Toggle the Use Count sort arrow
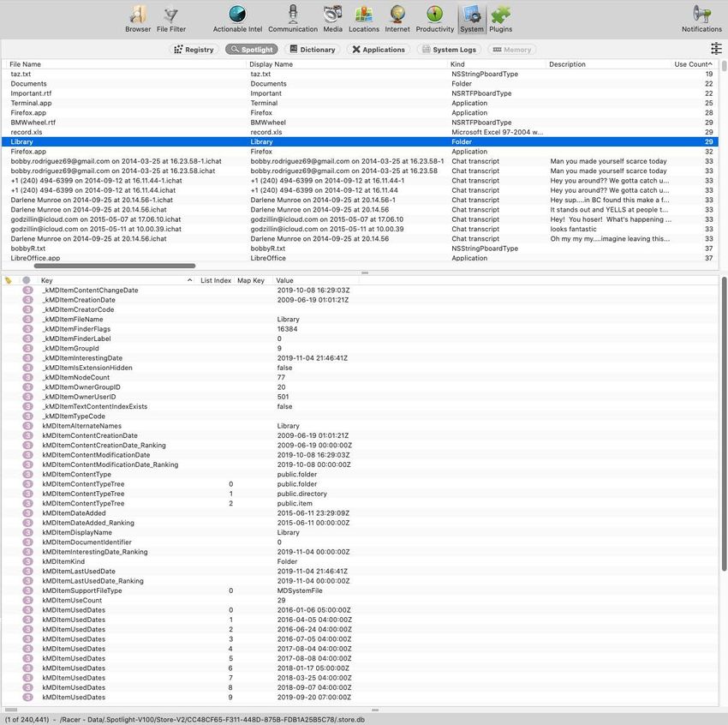 (710, 63)
